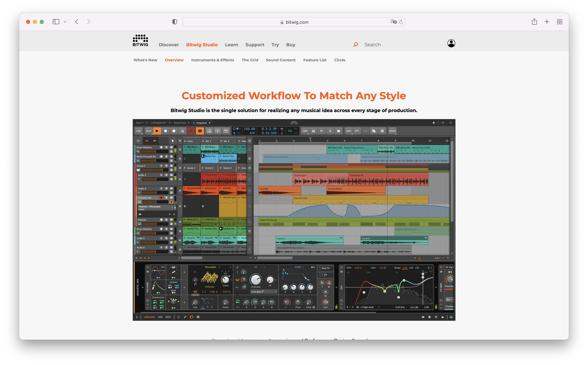Click the user account profile icon

coord(451,43)
